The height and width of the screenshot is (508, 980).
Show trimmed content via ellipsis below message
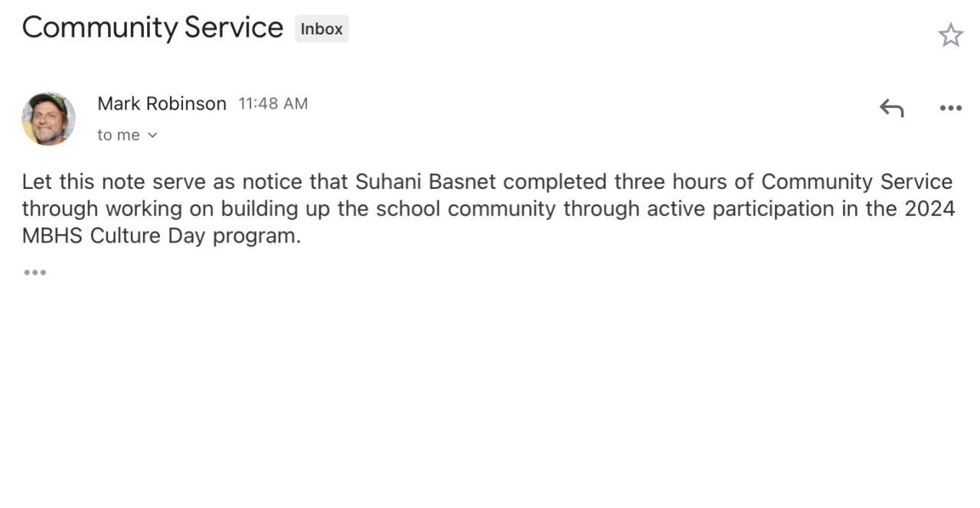tap(34, 272)
